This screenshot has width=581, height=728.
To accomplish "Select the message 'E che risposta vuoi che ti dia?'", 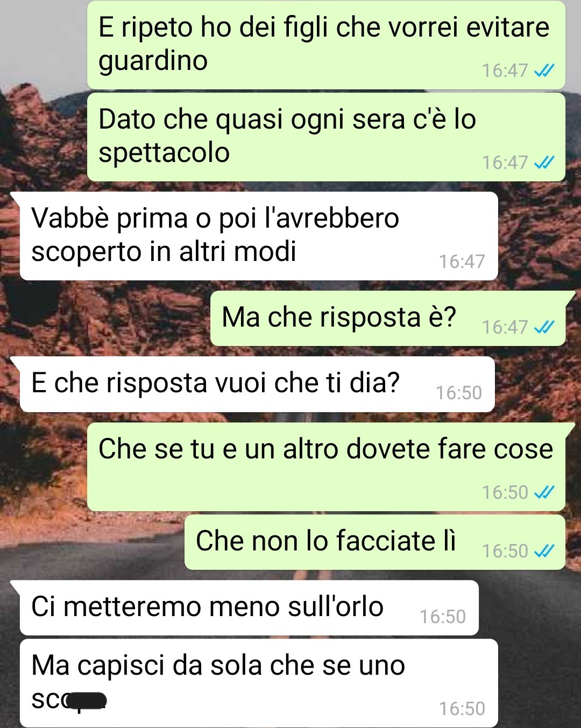I will (257, 384).
